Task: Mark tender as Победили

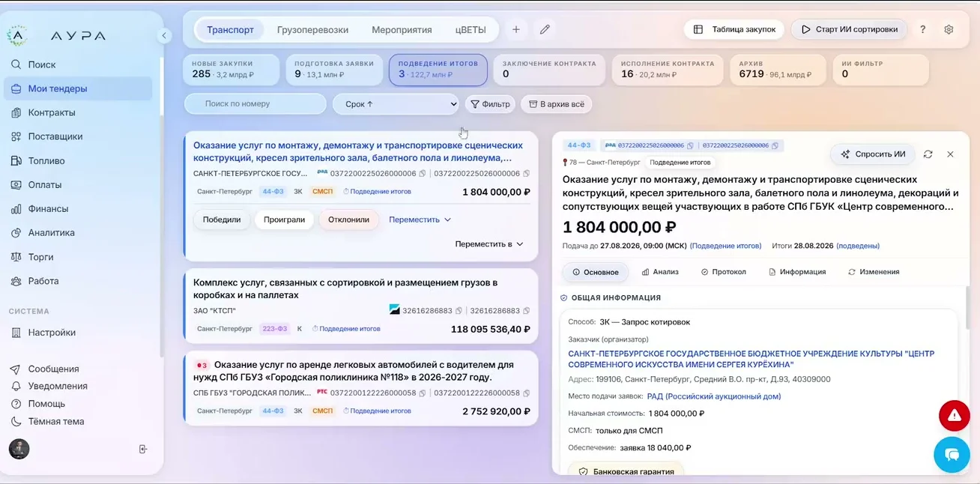Action: click(x=222, y=220)
